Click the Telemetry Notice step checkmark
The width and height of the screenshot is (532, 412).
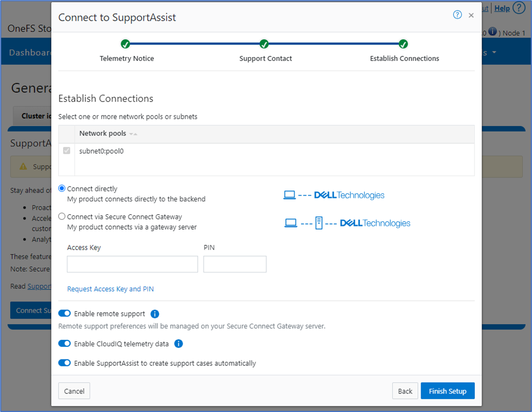[125, 44]
